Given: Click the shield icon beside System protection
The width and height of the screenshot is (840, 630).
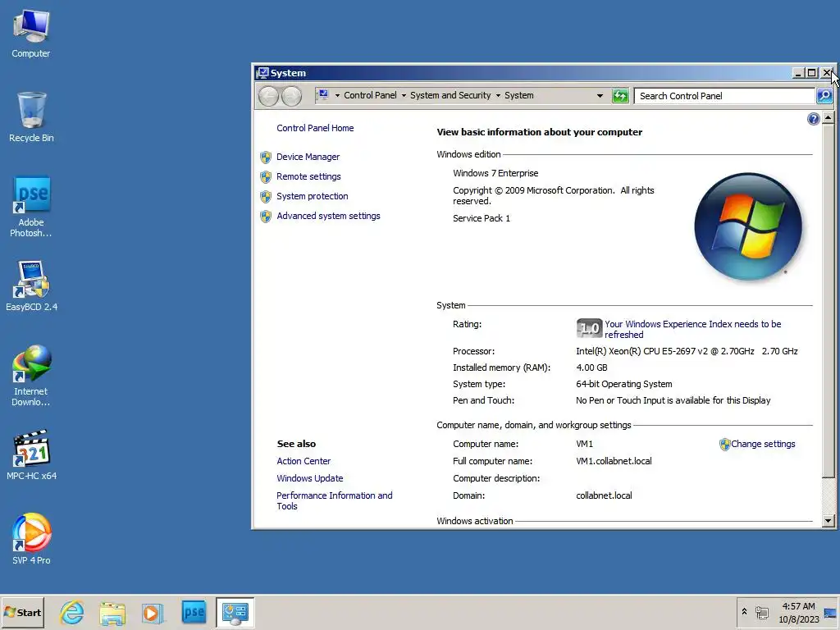Looking at the screenshot, I should pos(266,197).
